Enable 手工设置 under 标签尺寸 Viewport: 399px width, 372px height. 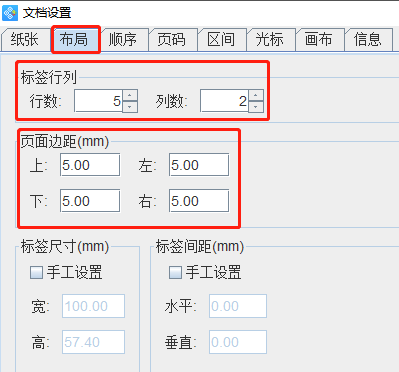(37, 272)
